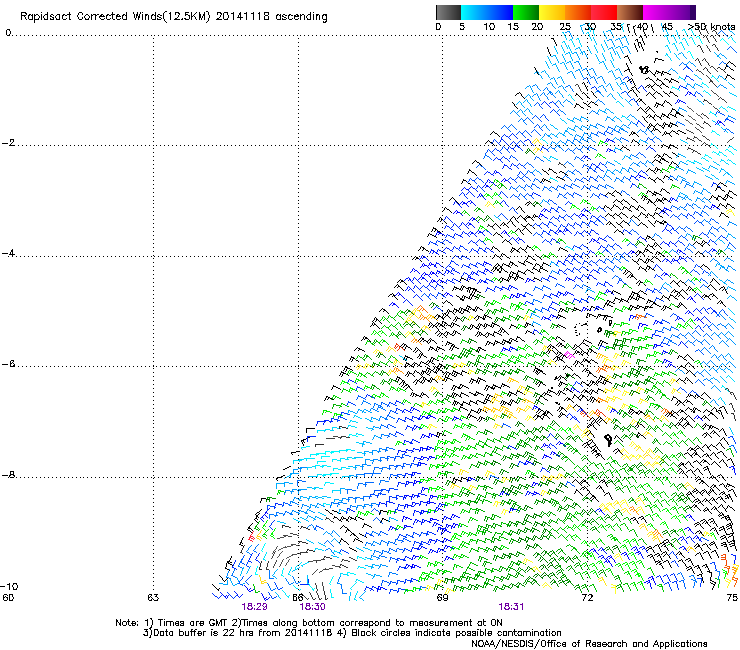Click the latitude label -4
The height and width of the screenshot is (650, 740).
(x=8, y=253)
